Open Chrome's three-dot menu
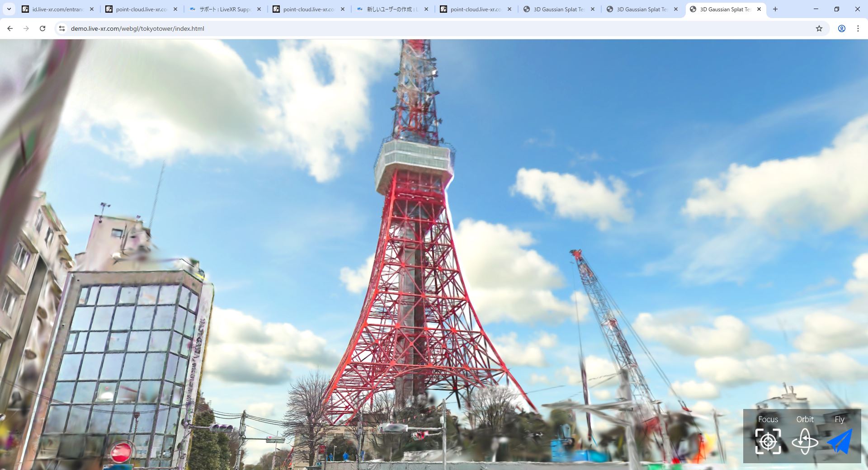 (858, 28)
